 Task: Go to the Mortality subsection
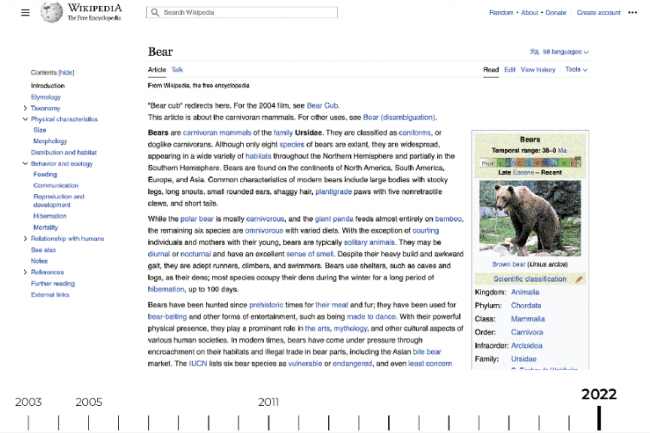point(46,227)
